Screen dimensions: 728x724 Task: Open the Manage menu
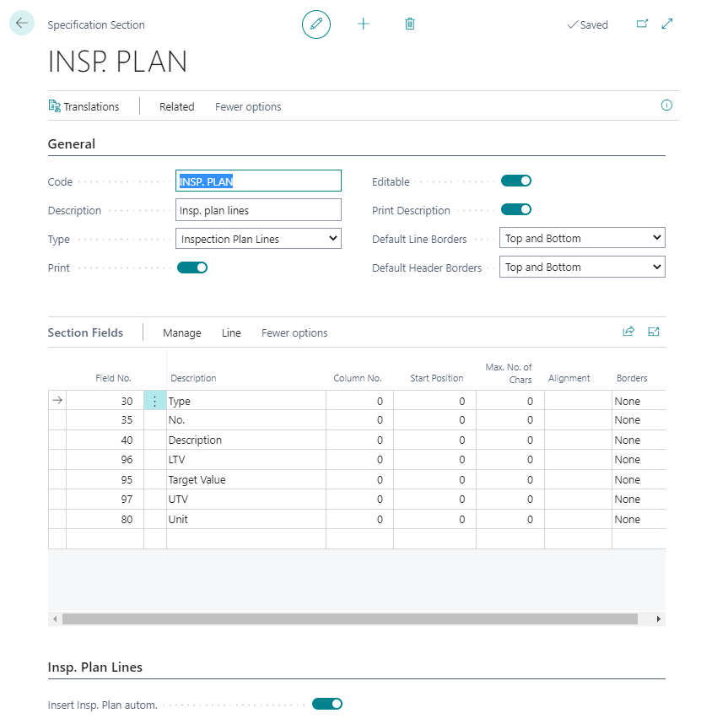(182, 333)
